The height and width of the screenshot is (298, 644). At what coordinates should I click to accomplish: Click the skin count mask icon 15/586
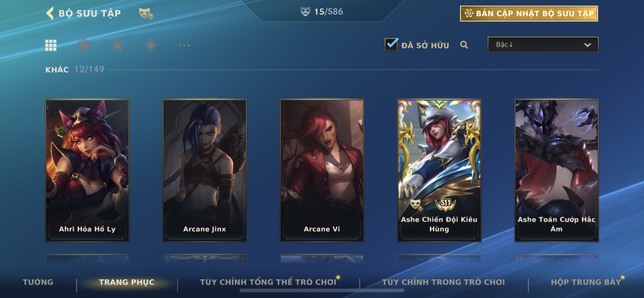point(305,12)
